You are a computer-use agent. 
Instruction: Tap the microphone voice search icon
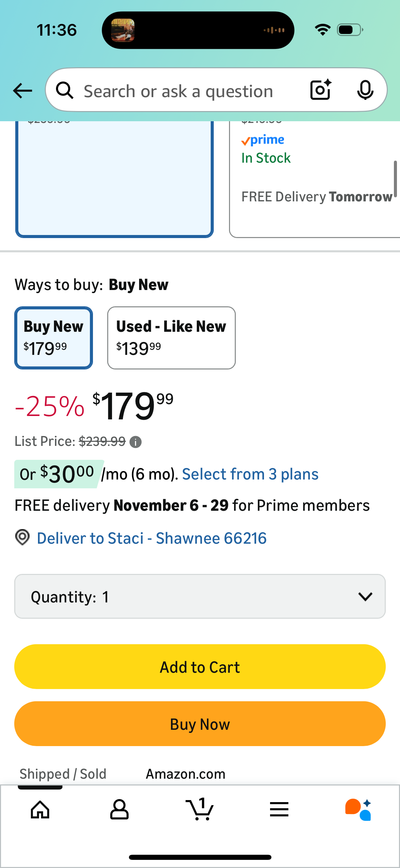click(365, 90)
